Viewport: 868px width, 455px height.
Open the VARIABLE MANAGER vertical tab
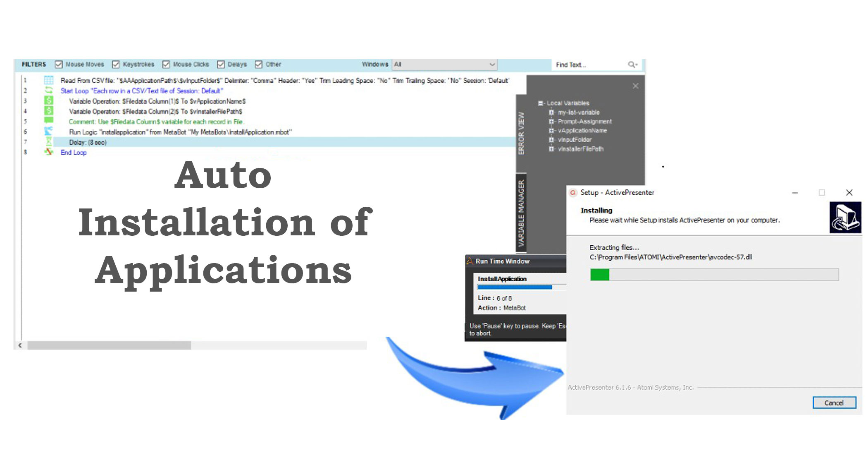click(x=521, y=213)
